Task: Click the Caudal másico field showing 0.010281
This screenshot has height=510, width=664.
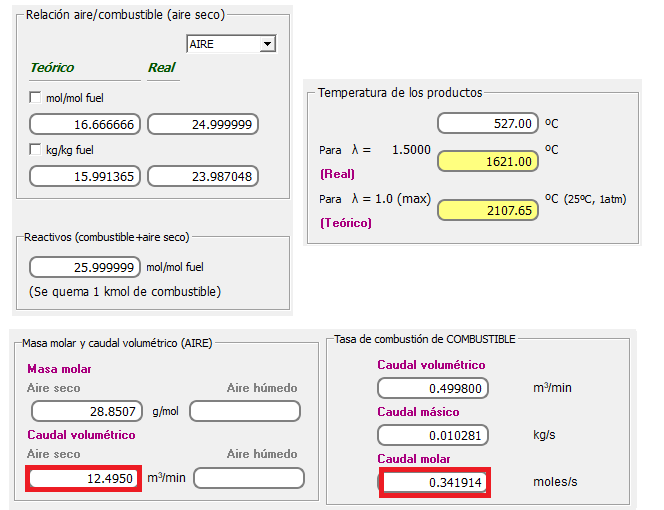Action: (x=432, y=435)
